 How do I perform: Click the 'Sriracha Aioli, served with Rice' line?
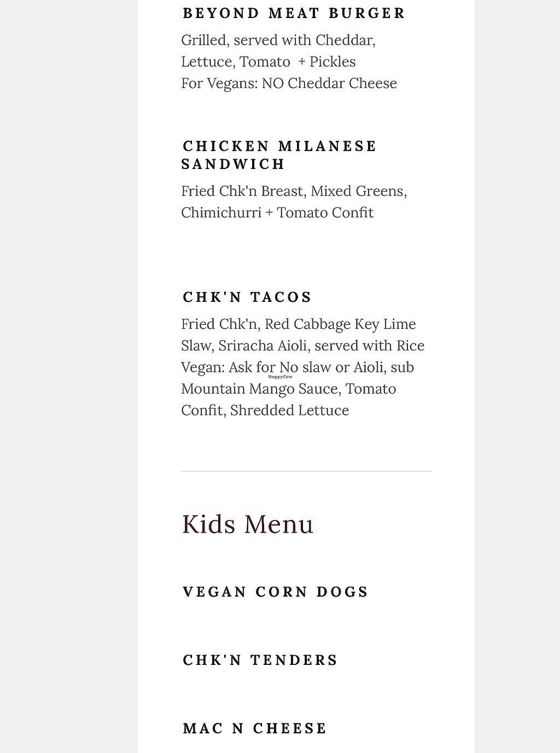click(x=302, y=346)
